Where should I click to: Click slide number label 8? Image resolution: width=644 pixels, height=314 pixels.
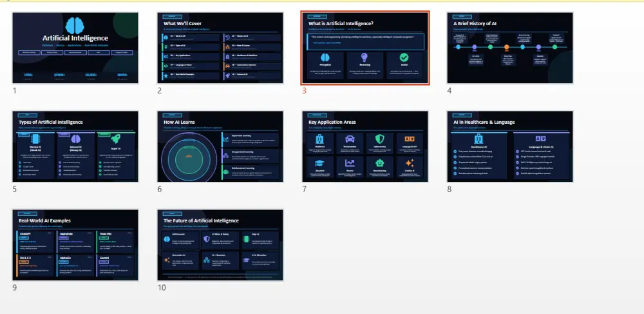(x=450, y=189)
